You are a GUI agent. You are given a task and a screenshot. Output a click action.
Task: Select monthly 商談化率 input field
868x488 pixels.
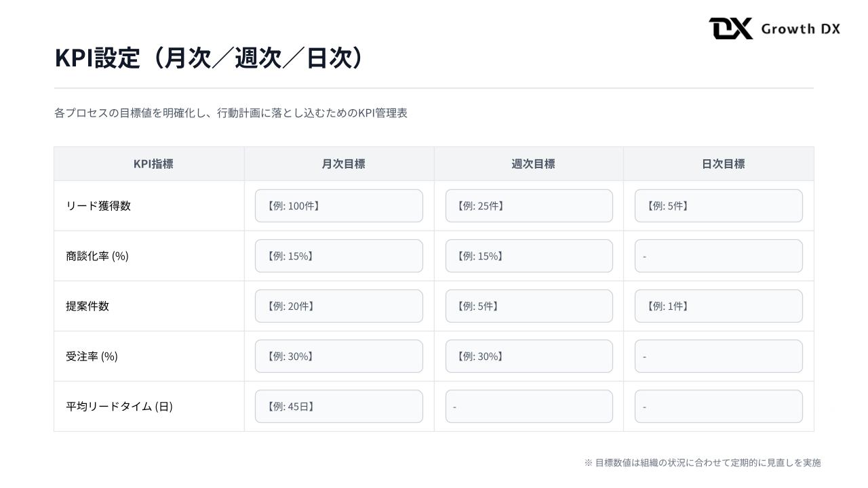(x=338, y=256)
